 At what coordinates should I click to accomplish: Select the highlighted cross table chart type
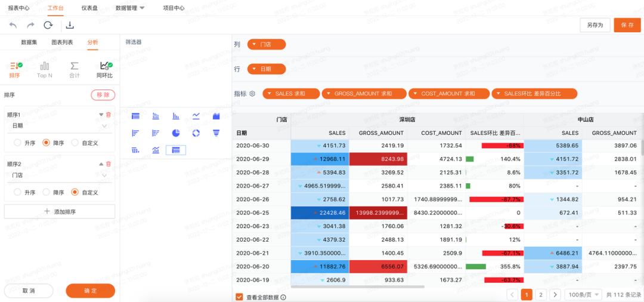[x=176, y=150]
